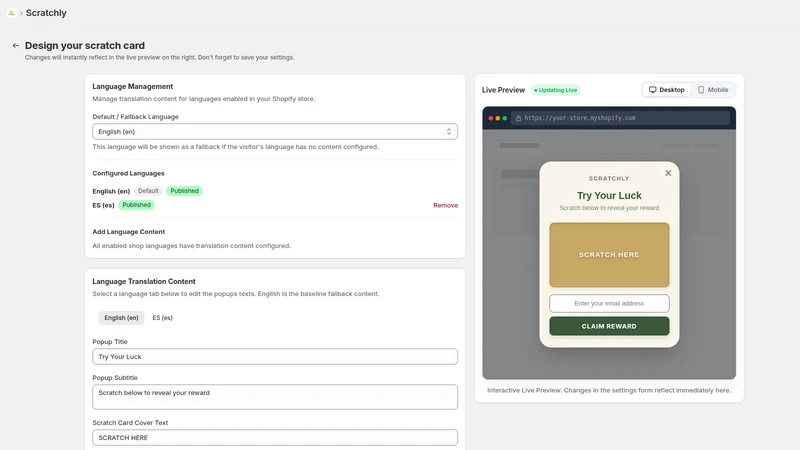The height and width of the screenshot is (450, 800).
Task: Click the Updating Live status badge
Action: coord(556,90)
